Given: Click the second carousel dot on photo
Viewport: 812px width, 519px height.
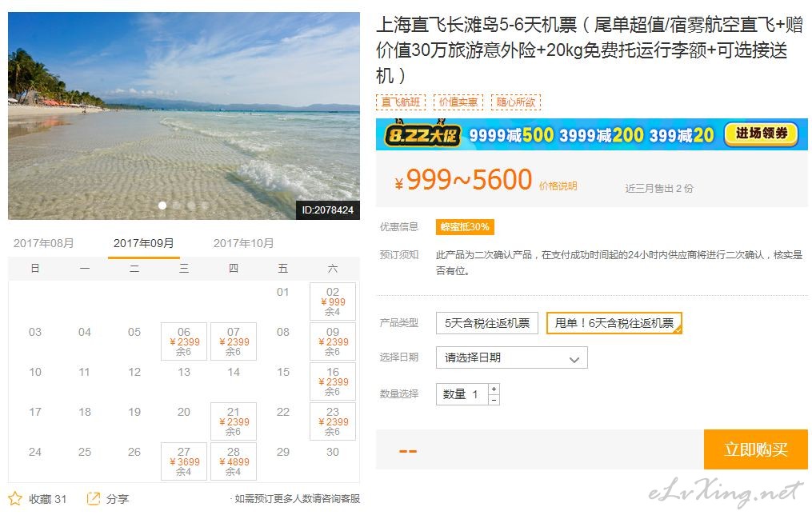Looking at the screenshot, I should point(177,206).
